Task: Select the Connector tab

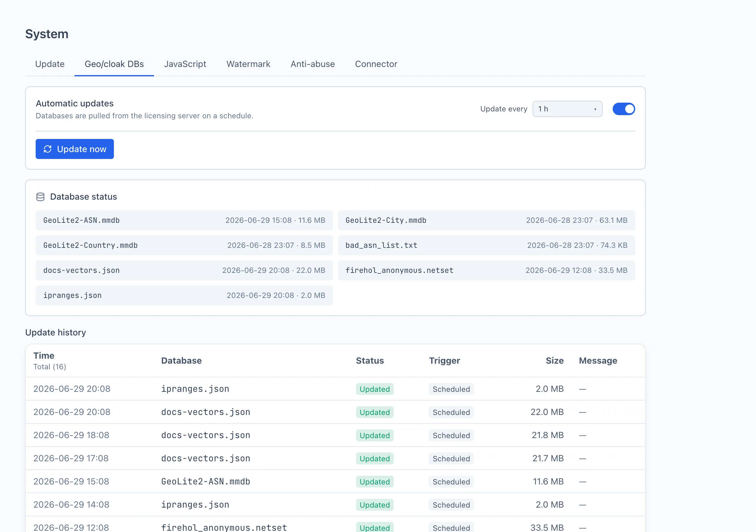Action: coord(376,64)
